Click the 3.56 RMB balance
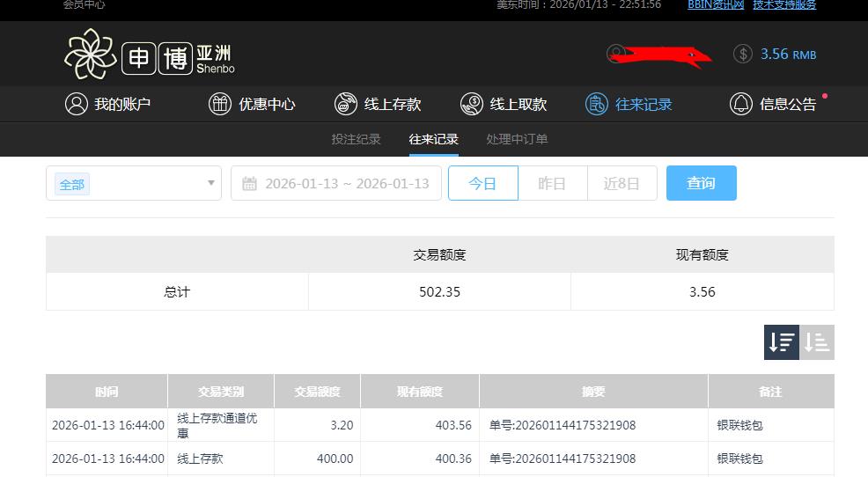This screenshot has width=868, height=477. coord(788,55)
